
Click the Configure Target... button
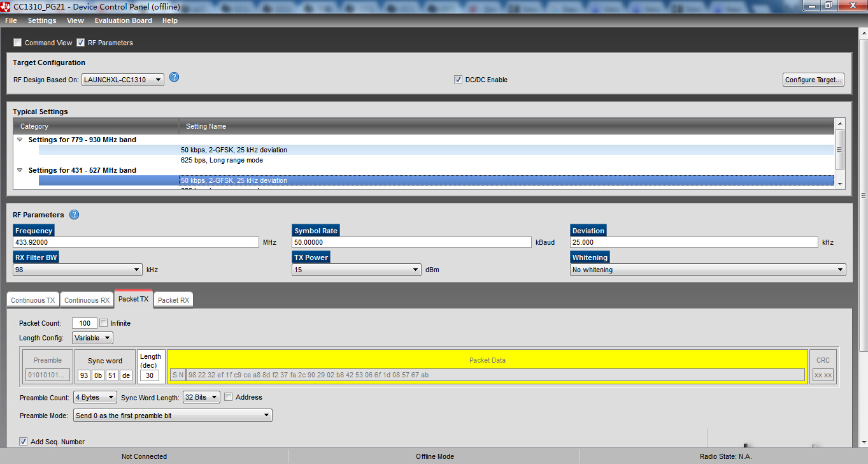813,80
